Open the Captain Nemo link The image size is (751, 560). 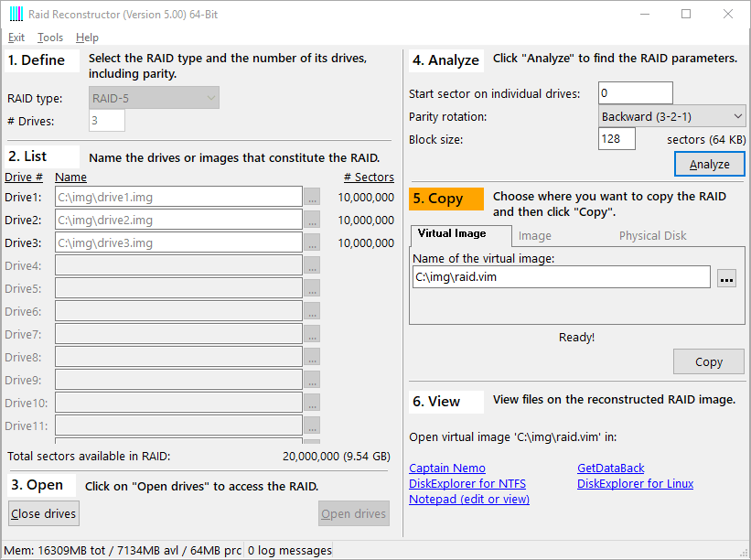(x=447, y=468)
